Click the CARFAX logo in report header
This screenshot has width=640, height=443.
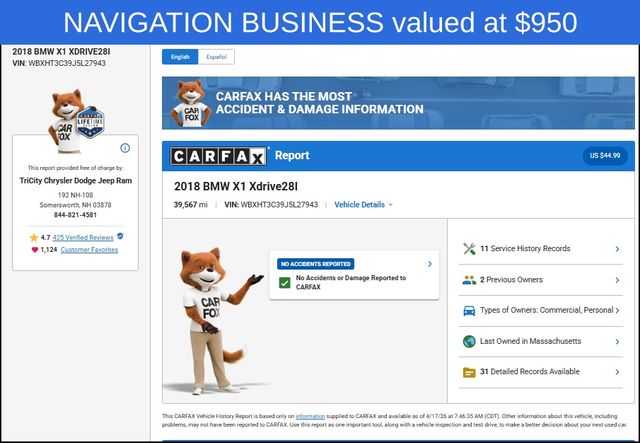point(219,156)
